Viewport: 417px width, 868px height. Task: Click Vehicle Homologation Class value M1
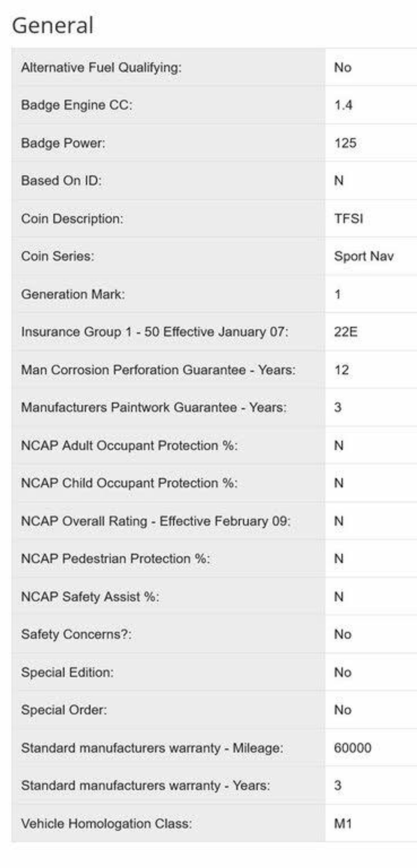[343, 823]
